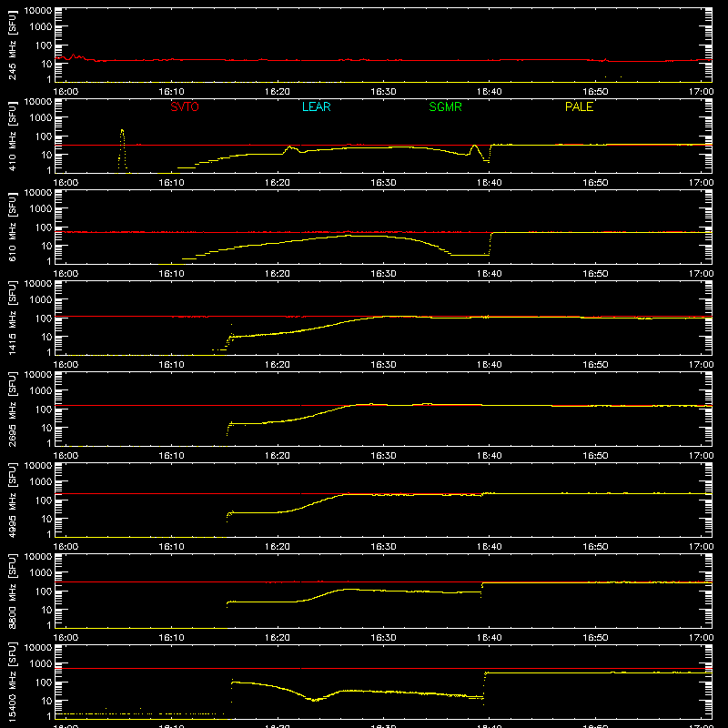This screenshot has width=728, height=728.
Task: Click 10000 tick value on 245 MHz panel
Action: tap(38, 11)
